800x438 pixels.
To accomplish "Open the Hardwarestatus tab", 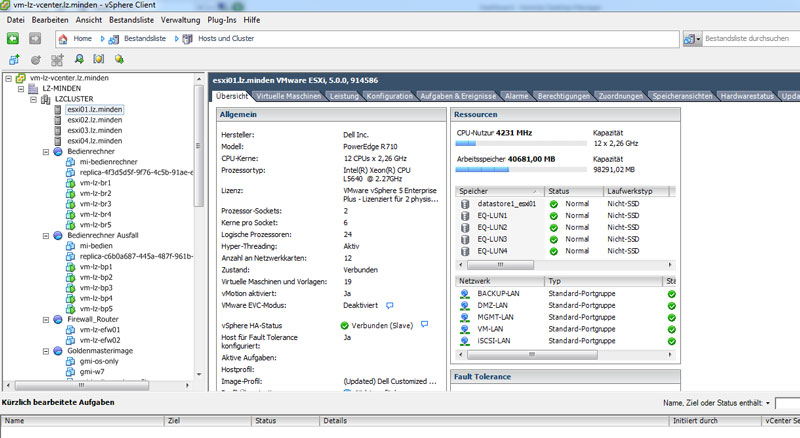I will point(747,96).
